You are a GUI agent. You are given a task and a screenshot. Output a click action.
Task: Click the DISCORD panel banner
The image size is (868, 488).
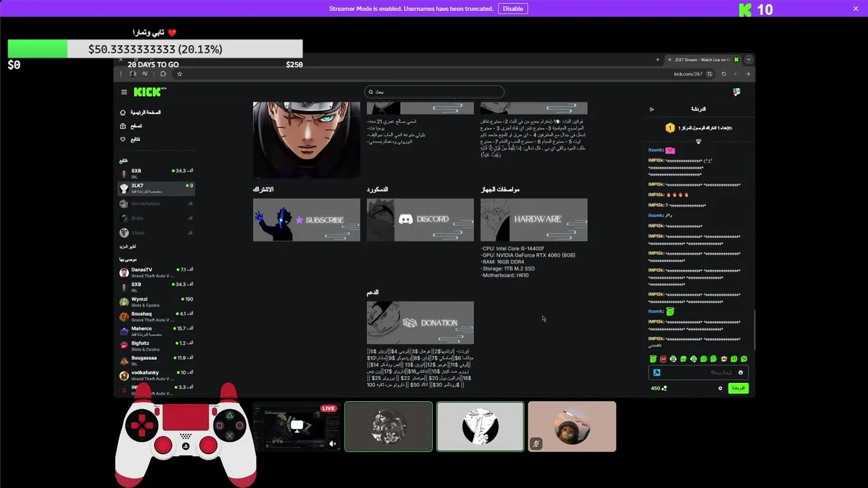tap(420, 220)
